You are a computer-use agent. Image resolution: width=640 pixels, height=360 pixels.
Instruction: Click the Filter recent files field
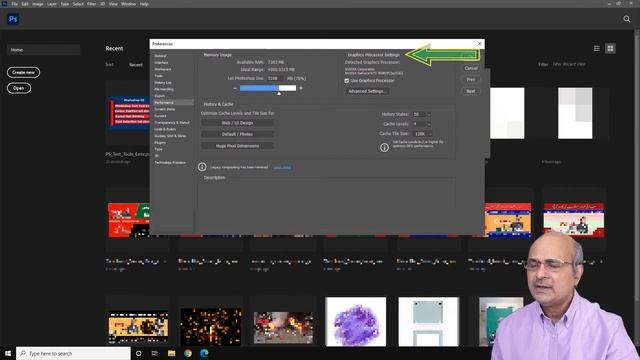(569, 64)
